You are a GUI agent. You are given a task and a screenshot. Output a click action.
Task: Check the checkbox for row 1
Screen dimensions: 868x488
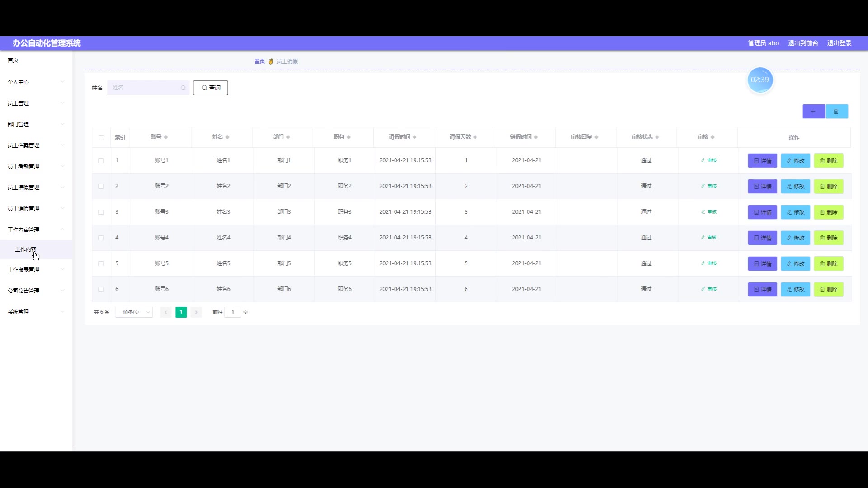[101, 161]
